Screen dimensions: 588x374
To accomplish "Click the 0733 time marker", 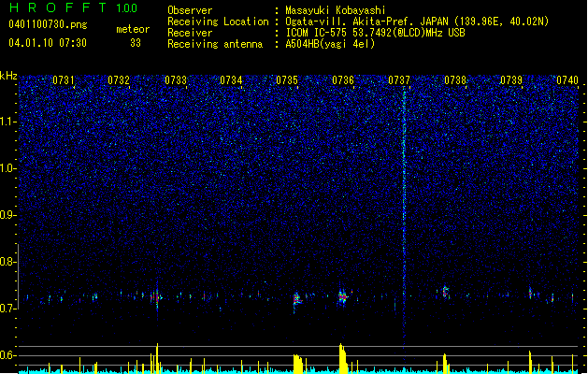I will click(176, 80).
